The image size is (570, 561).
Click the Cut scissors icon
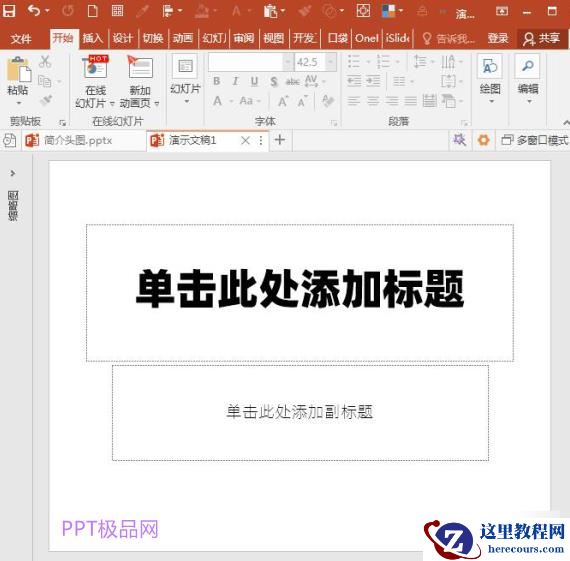click(x=45, y=61)
